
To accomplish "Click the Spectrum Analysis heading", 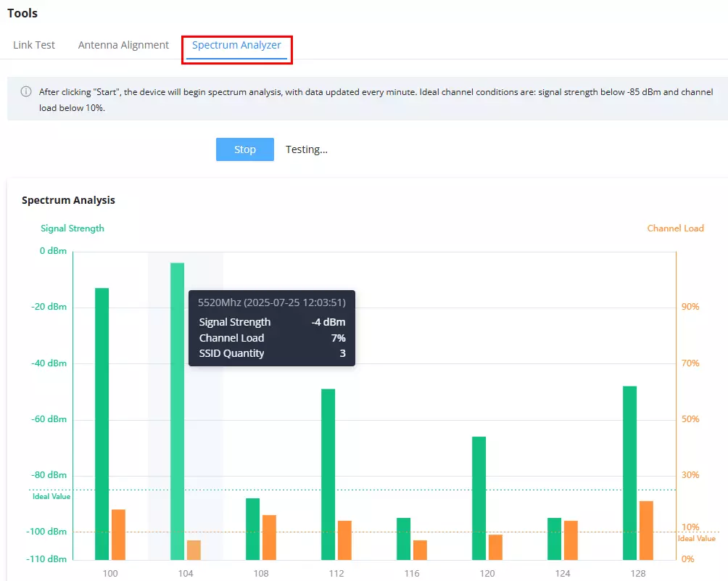I will pos(68,200).
